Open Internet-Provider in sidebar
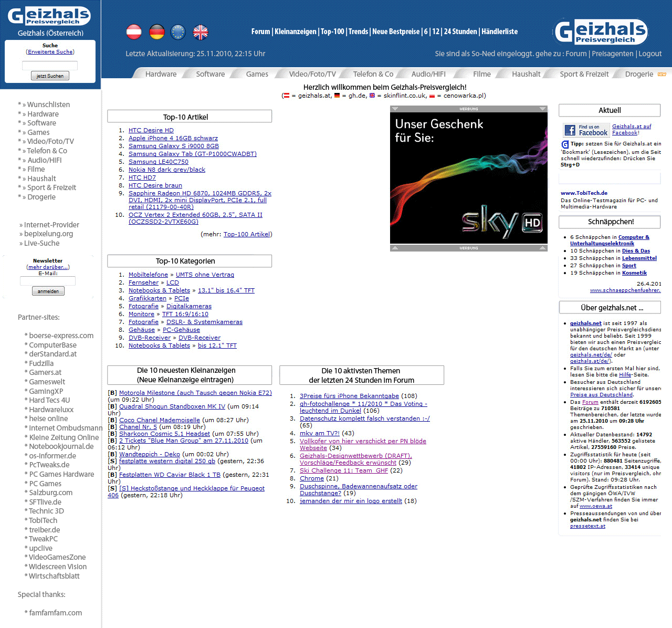Image resolution: width=672 pixels, height=628 pixels. (x=51, y=225)
